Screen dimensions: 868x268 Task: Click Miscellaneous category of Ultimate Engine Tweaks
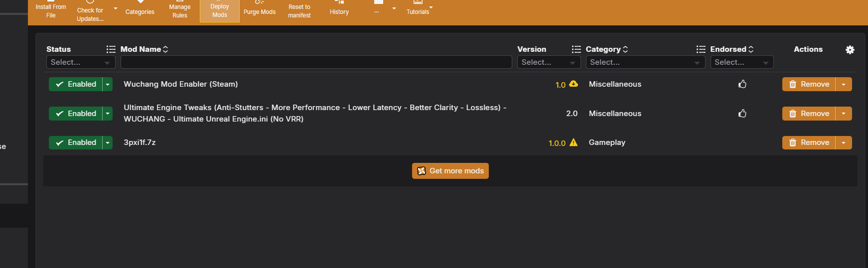point(615,114)
